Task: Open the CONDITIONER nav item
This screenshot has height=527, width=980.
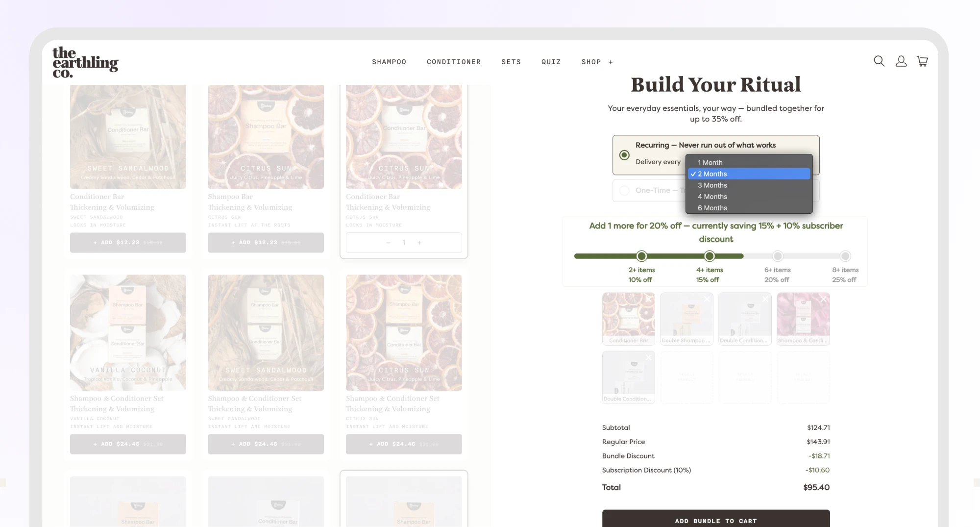Action: click(x=454, y=62)
